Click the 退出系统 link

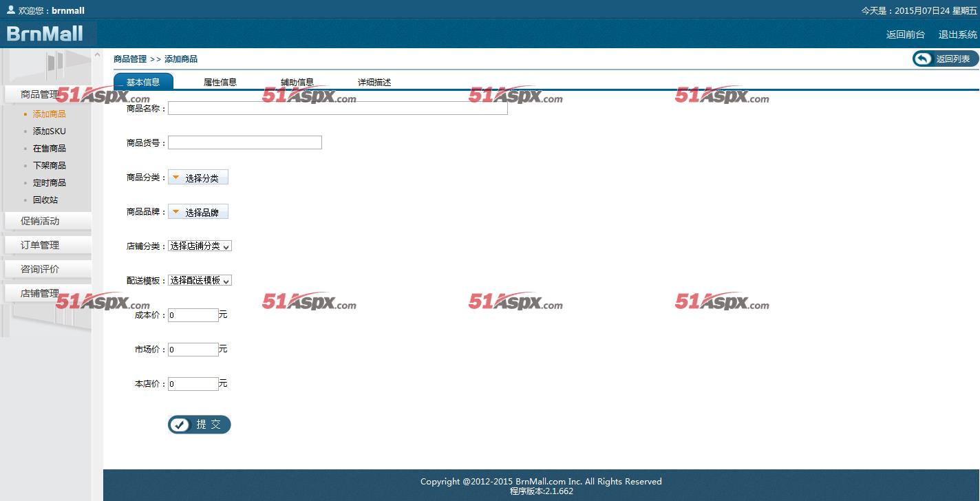coord(958,34)
